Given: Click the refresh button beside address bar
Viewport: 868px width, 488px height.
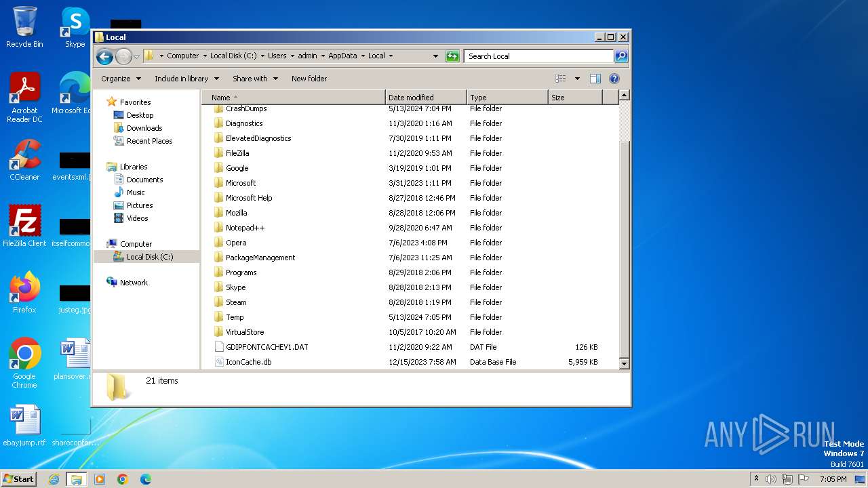Looking at the screenshot, I should pos(452,56).
